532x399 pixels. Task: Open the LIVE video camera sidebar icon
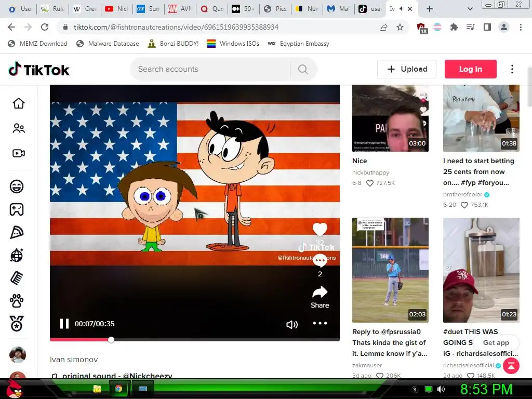(x=19, y=153)
